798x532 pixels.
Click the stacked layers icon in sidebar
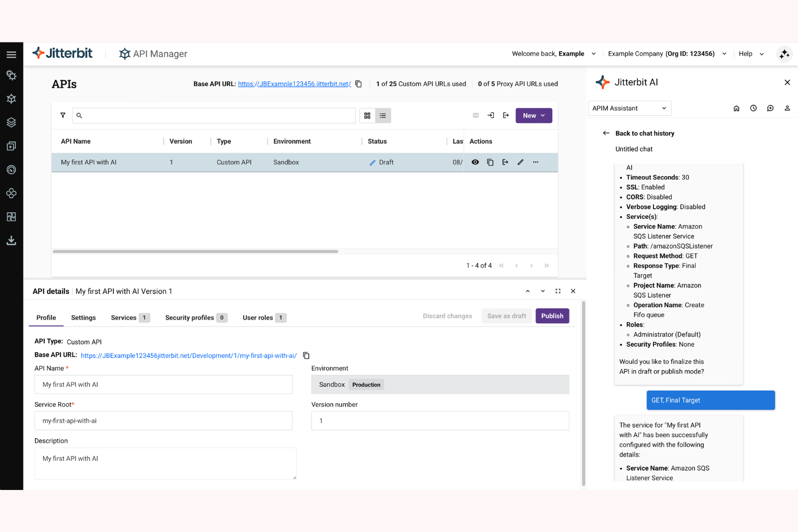(x=11, y=122)
